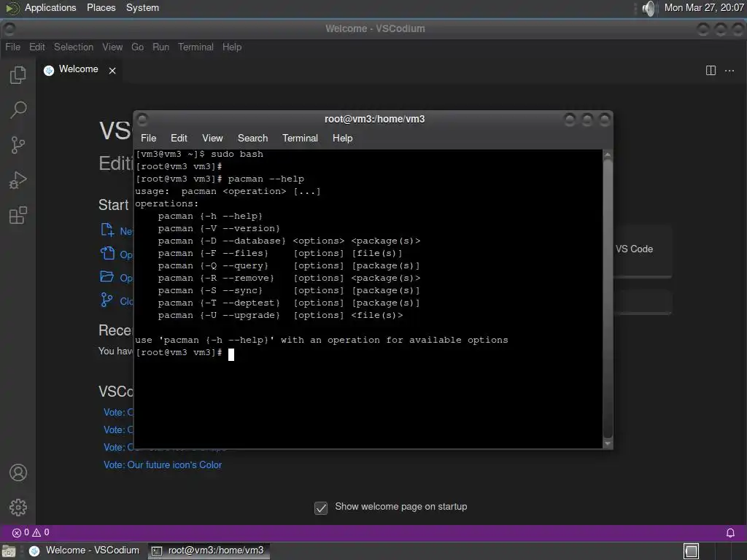Image resolution: width=747 pixels, height=560 pixels.
Task: Open the terminal window Search menu
Action: [252, 138]
